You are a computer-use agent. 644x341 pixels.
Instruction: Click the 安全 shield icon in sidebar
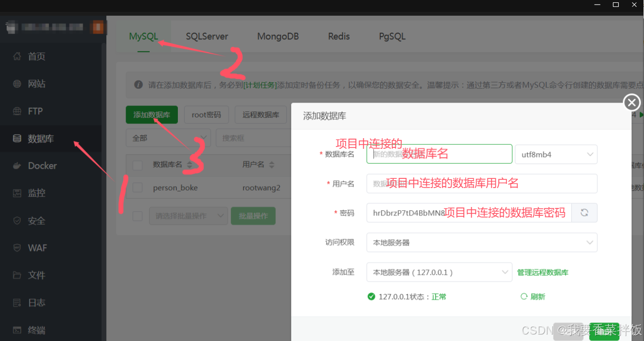tap(17, 221)
